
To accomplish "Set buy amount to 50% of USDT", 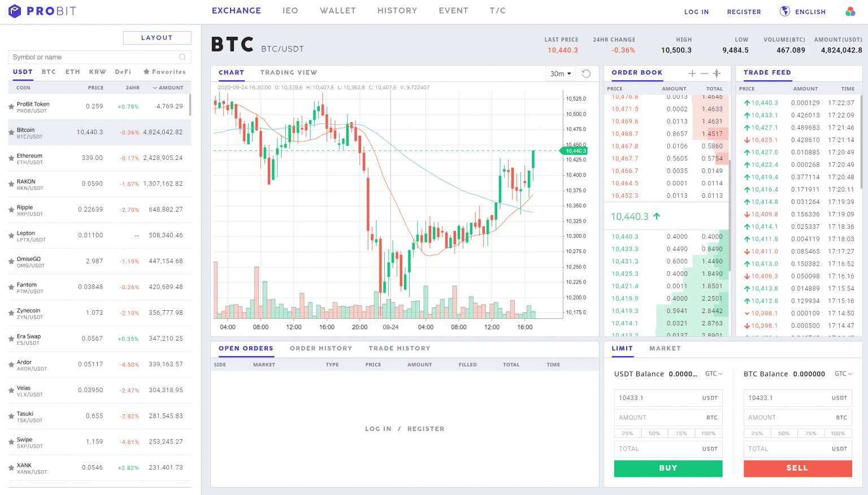I will 654,433.
